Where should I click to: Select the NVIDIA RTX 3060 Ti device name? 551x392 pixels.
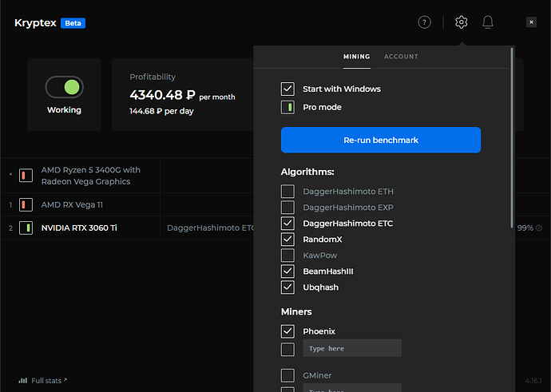pos(79,228)
